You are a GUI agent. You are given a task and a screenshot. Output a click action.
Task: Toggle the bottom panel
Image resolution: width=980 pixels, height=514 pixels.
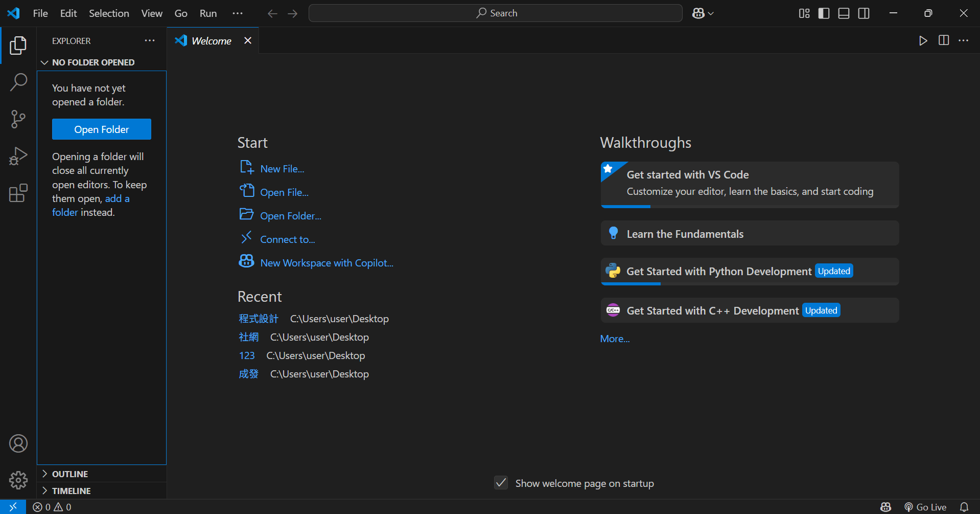(844, 13)
